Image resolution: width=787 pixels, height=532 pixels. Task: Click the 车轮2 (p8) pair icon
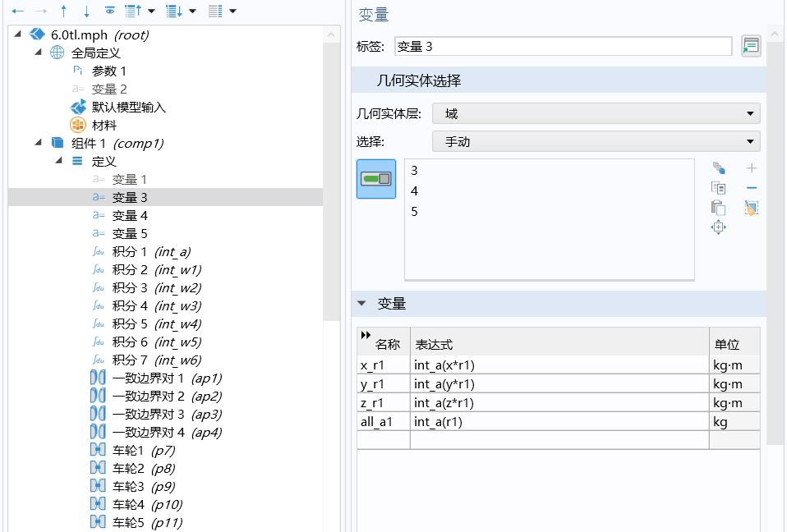[x=98, y=468]
